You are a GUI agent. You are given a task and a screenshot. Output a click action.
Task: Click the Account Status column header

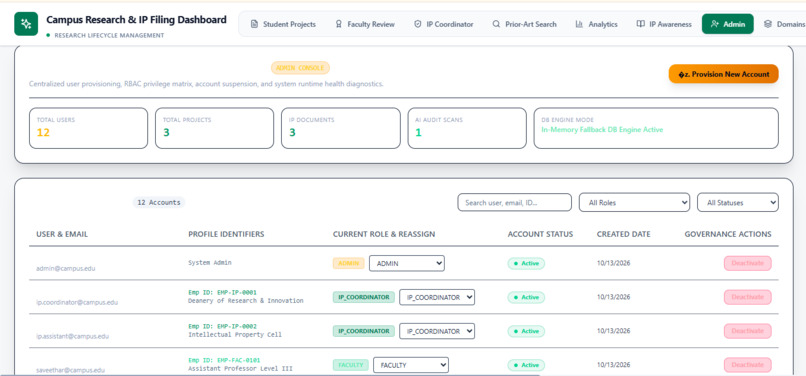[x=540, y=234]
